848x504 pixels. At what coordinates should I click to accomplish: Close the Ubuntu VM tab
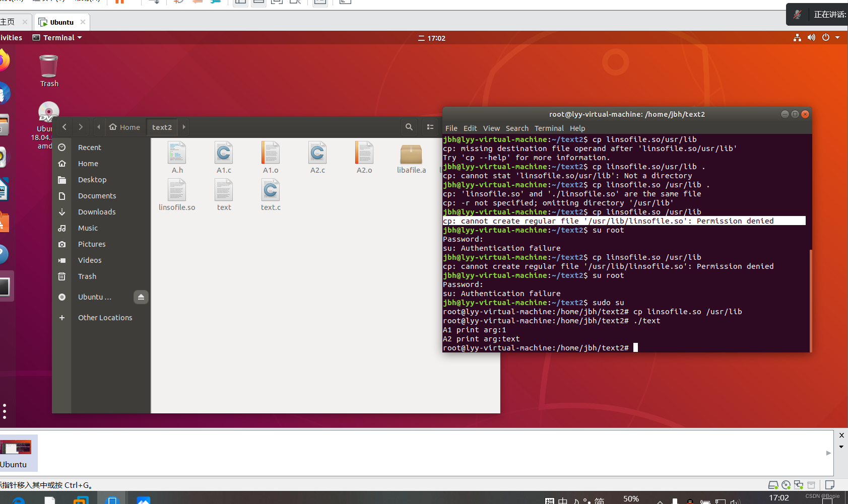83,22
